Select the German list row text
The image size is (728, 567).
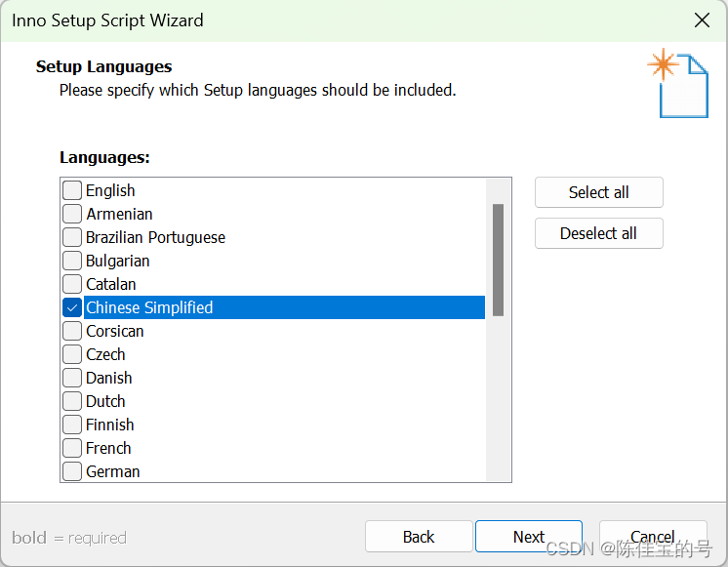coord(113,471)
